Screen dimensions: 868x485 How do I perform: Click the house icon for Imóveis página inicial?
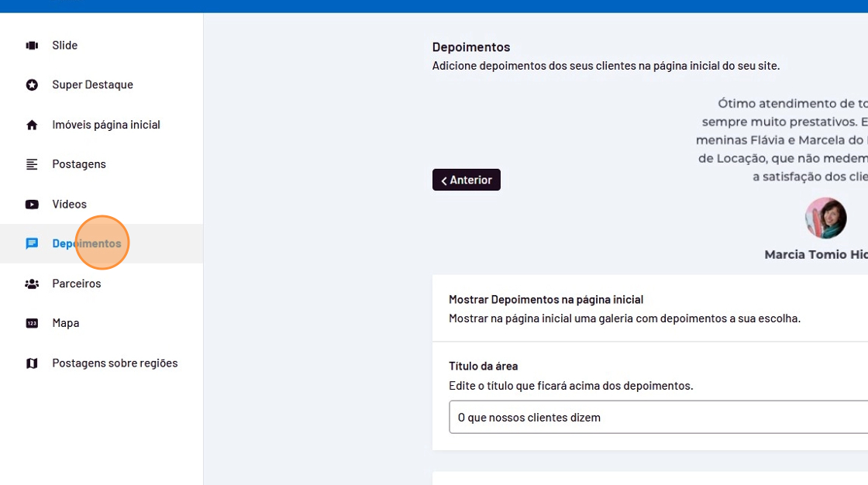pos(32,125)
